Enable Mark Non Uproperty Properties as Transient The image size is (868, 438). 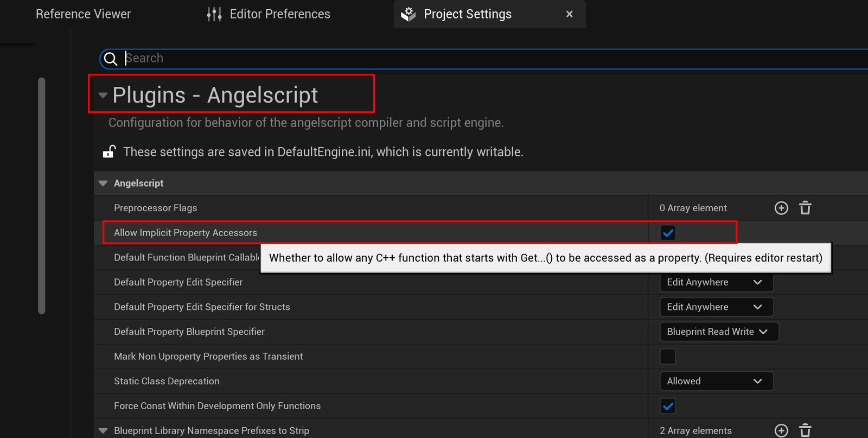pyautogui.click(x=668, y=357)
